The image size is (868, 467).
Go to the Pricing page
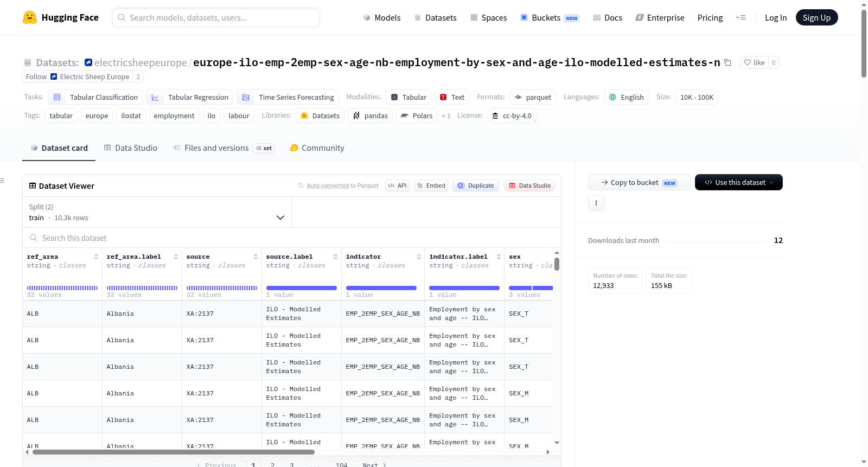(710, 17)
